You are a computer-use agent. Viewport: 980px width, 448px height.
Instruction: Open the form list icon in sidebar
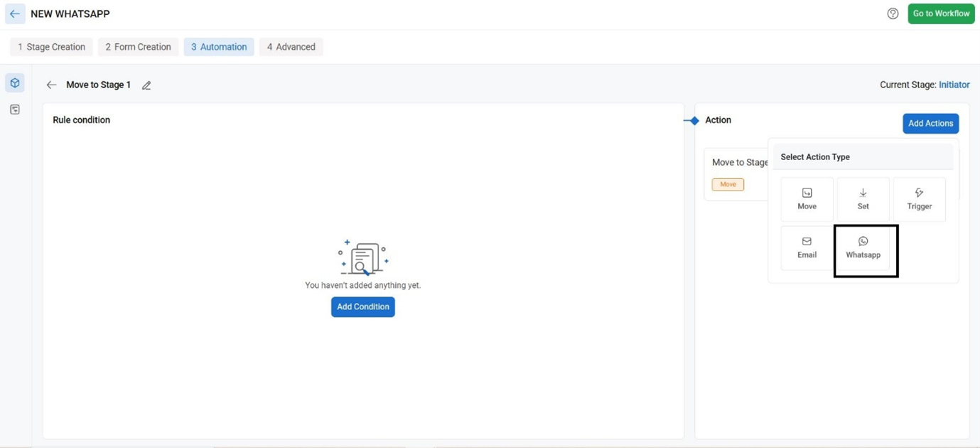click(15, 110)
